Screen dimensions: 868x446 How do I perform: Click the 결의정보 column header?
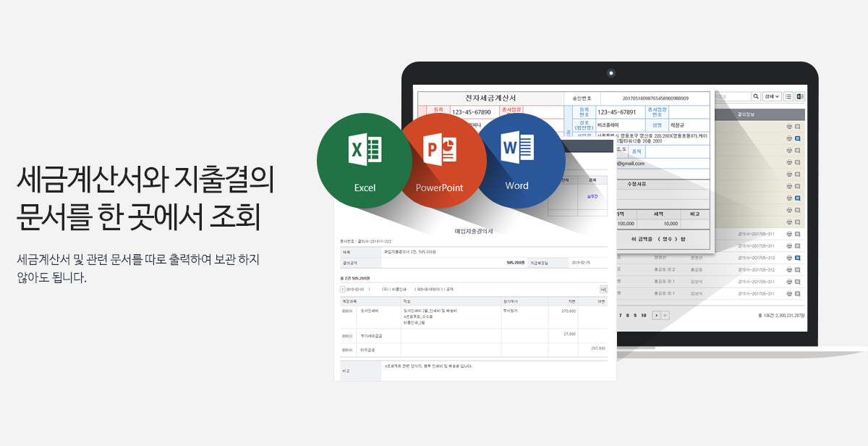click(x=746, y=114)
